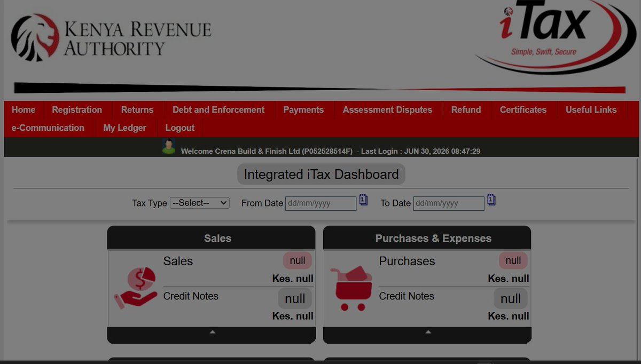641x364 pixels.
Task: Open the Payments menu
Action: coord(303,110)
